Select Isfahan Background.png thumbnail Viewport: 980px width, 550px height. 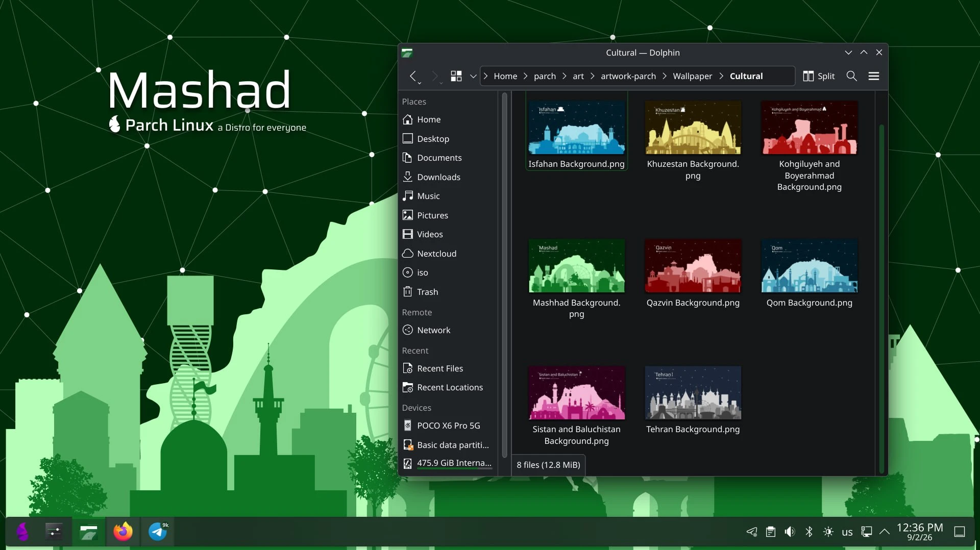pyautogui.click(x=576, y=128)
